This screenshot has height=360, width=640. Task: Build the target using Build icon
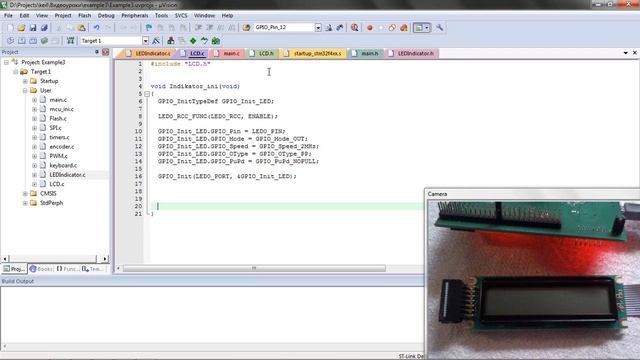22,41
